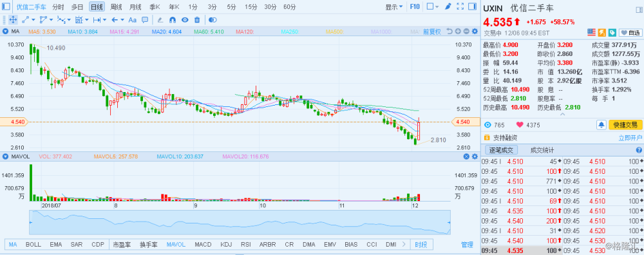The image size is (644, 255).
Task: Collapse the MAVOL indicator panel arrow
Action: click(x=6, y=156)
